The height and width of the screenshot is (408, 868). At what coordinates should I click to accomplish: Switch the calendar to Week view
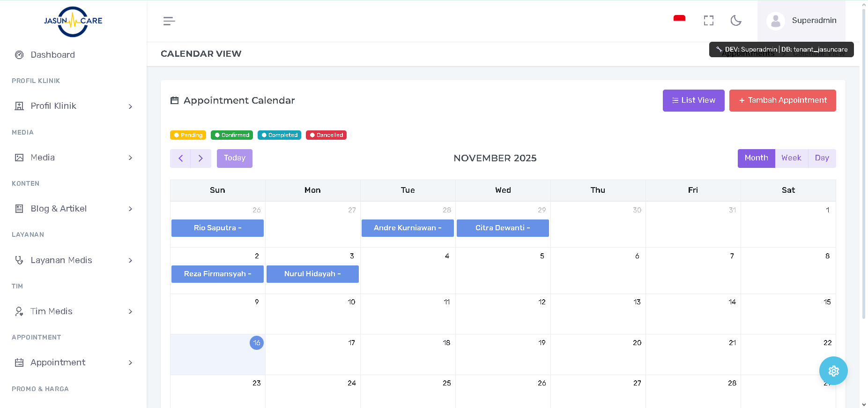click(x=791, y=159)
